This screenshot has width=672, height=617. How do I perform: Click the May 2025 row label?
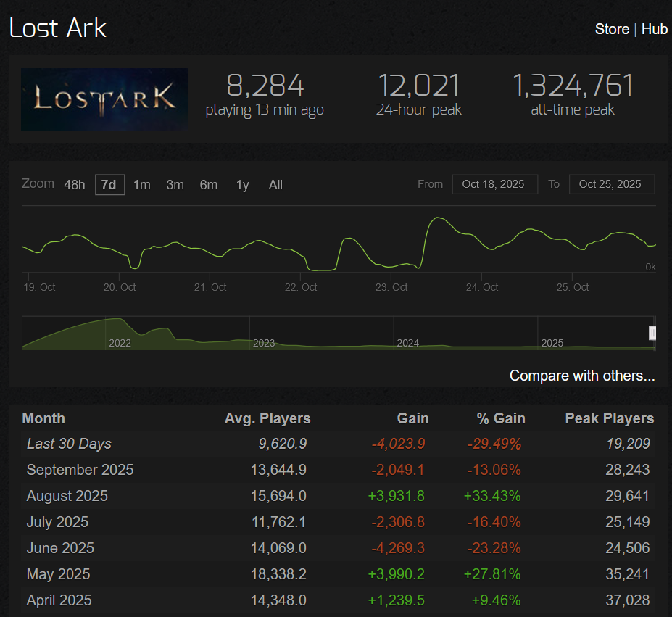pos(58,574)
